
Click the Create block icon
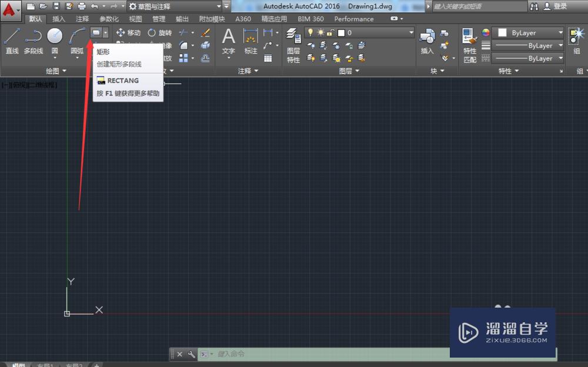(x=445, y=33)
